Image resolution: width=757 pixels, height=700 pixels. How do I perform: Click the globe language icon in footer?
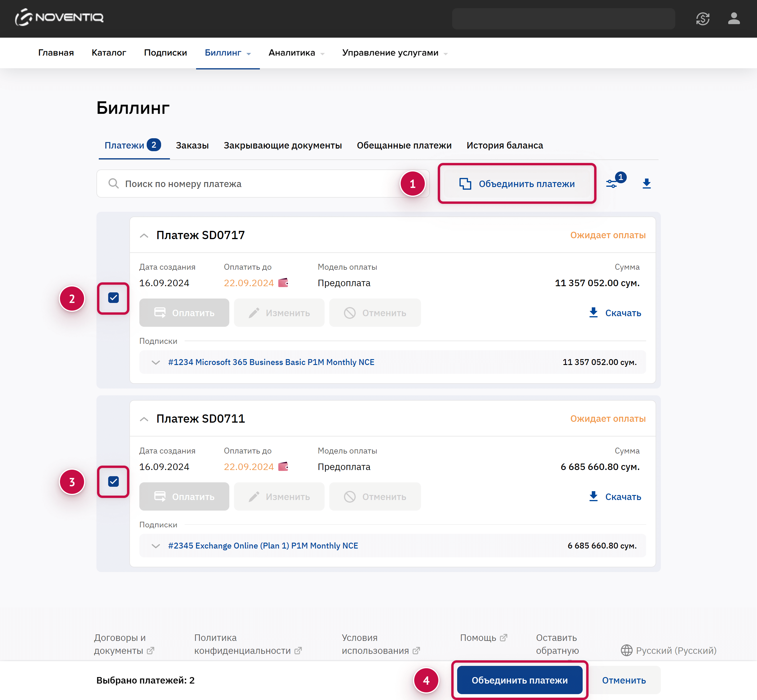pyautogui.click(x=626, y=650)
